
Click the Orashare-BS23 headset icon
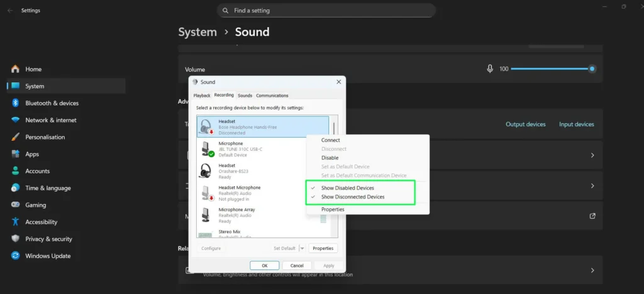(206, 171)
